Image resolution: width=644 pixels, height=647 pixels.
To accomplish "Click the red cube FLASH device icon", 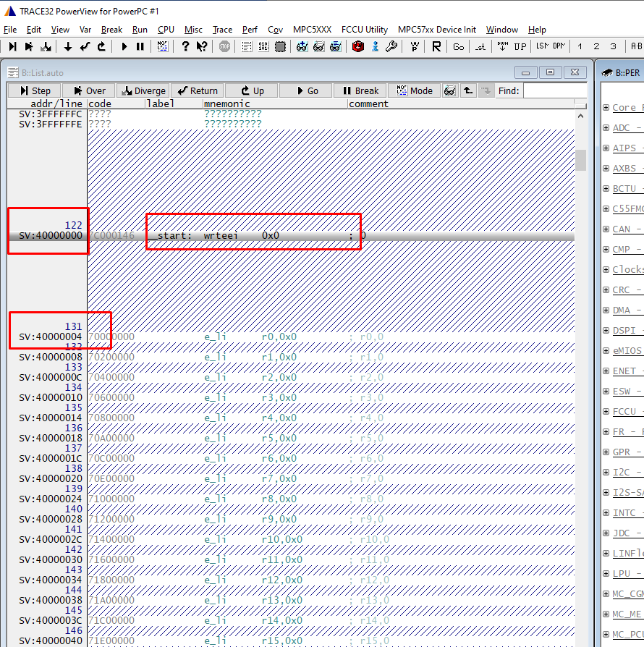I will 358,46.
